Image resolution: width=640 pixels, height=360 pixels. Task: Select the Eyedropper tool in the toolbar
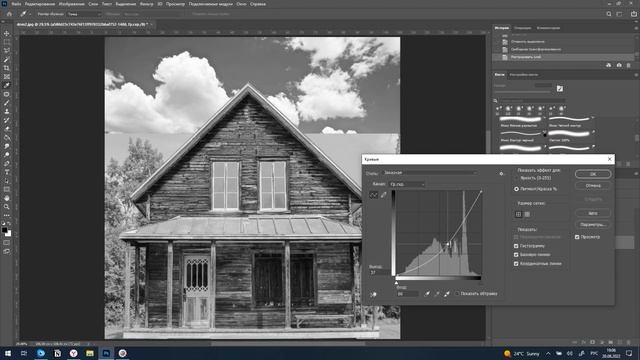7,85
